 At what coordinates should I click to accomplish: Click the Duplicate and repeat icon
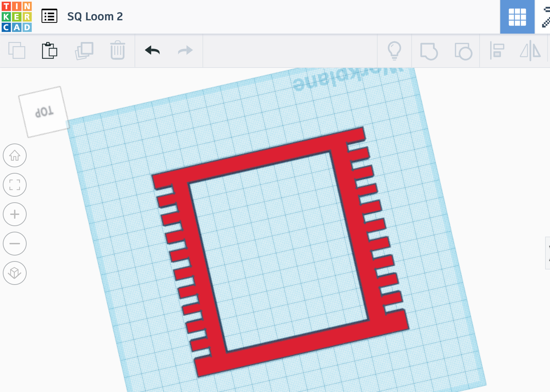pyautogui.click(x=84, y=51)
